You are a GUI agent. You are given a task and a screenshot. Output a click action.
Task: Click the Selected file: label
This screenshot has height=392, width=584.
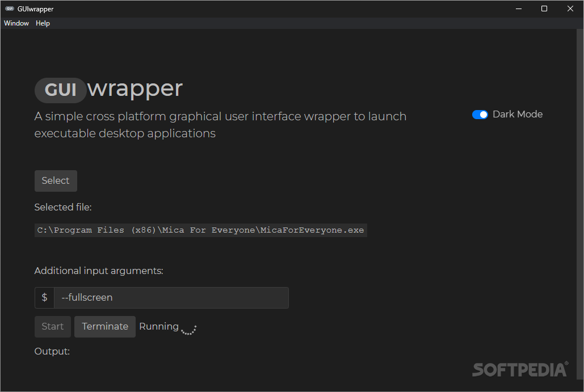63,208
